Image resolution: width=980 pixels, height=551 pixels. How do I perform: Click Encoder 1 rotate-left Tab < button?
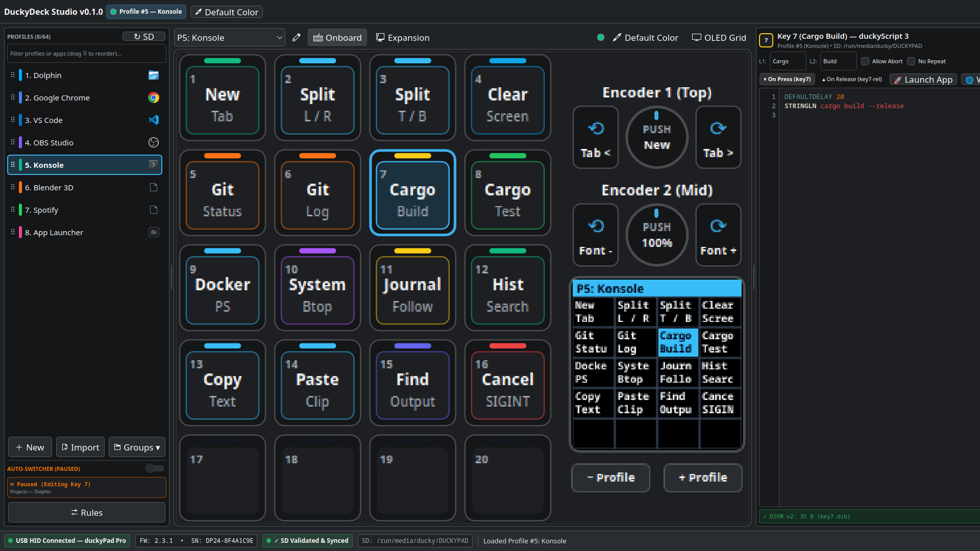click(595, 137)
